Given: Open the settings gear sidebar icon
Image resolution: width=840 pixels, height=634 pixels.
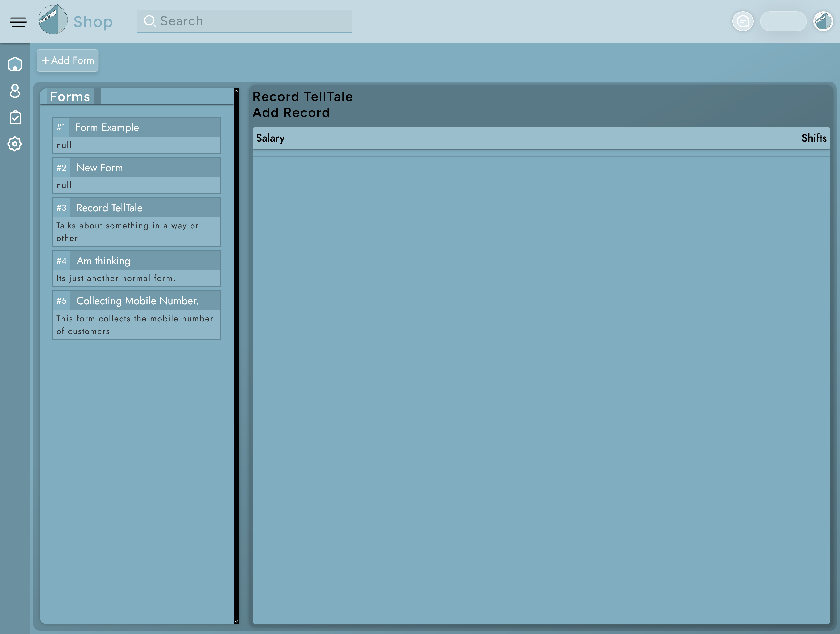Looking at the screenshot, I should click(15, 144).
